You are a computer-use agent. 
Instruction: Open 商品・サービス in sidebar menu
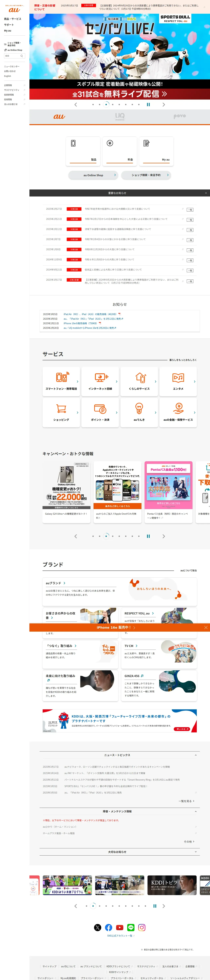(13, 19)
